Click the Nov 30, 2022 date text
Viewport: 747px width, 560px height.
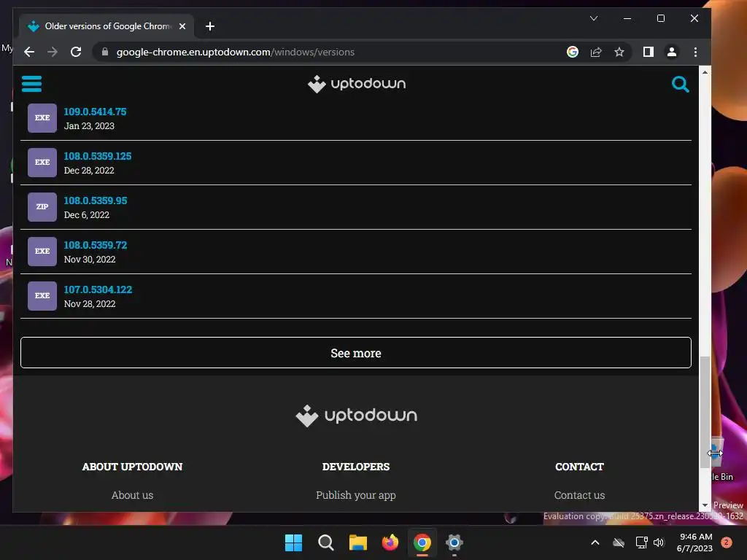[x=90, y=260]
